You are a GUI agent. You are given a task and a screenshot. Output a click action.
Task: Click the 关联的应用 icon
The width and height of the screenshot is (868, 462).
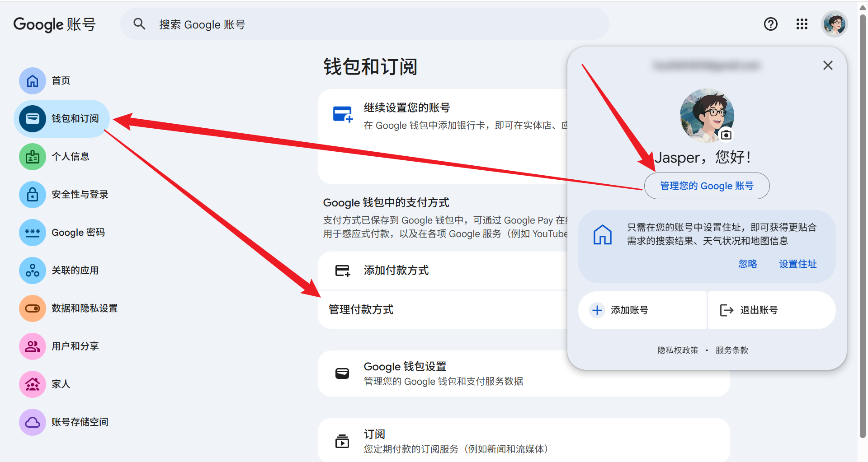(33, 271)
